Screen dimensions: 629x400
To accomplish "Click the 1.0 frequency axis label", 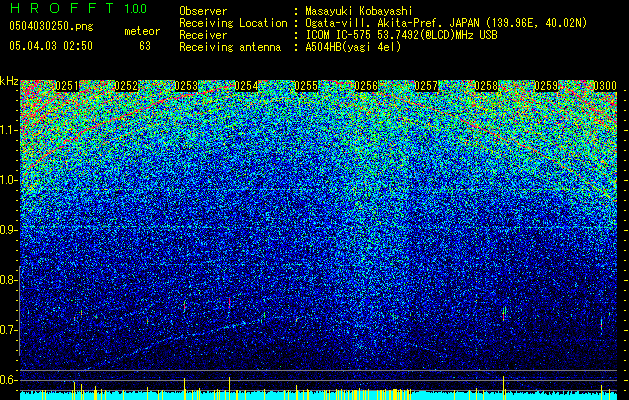I will click(x=7, y=180).
